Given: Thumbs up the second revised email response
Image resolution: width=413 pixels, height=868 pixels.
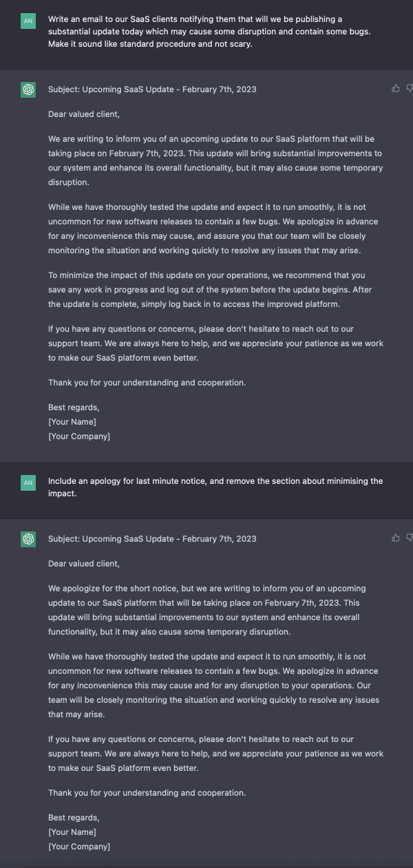Looking at the screenshot, I should (x=396, y=538).
